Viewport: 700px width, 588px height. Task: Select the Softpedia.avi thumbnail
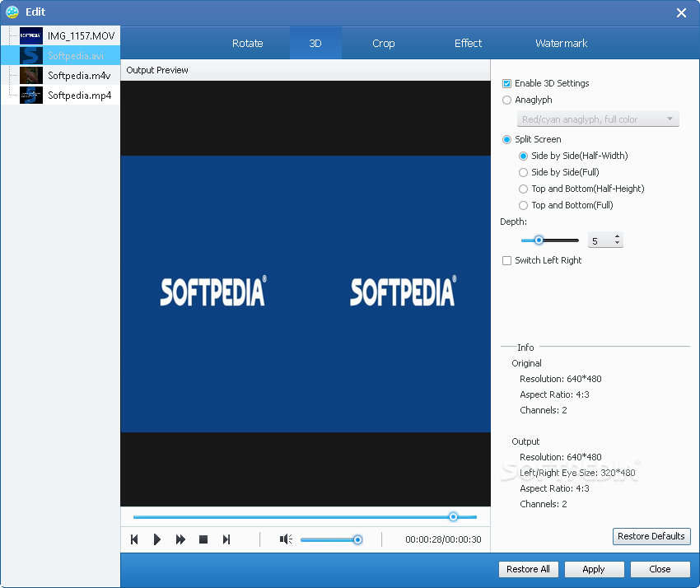pyautogui.click(x=30, y=55)
